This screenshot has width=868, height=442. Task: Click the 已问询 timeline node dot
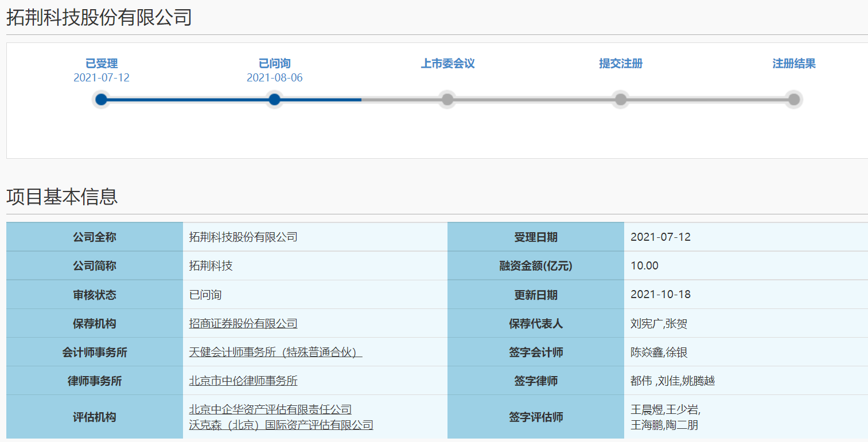pos(274,100)
